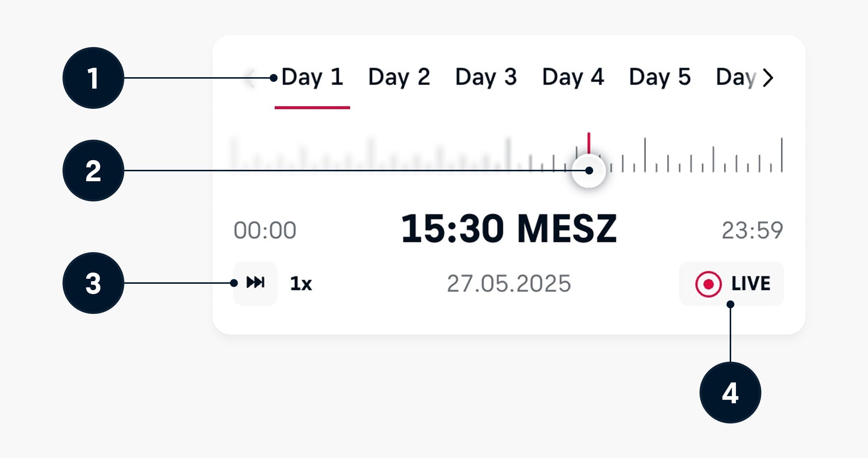
Task: Switch to the Day 2 tab
Action: (399, 77)
